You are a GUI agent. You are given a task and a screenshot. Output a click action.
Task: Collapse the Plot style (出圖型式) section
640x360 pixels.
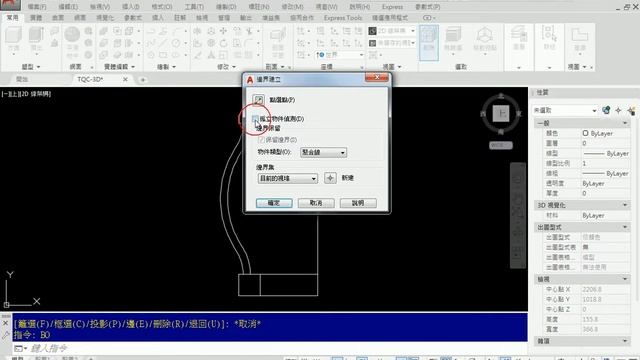click(x=625, y=227)
